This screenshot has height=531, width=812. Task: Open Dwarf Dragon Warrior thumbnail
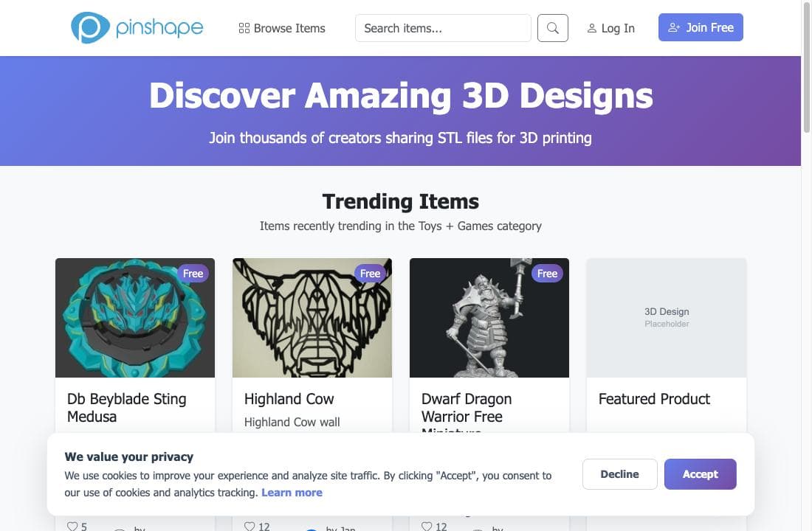[x=489, y=318]
